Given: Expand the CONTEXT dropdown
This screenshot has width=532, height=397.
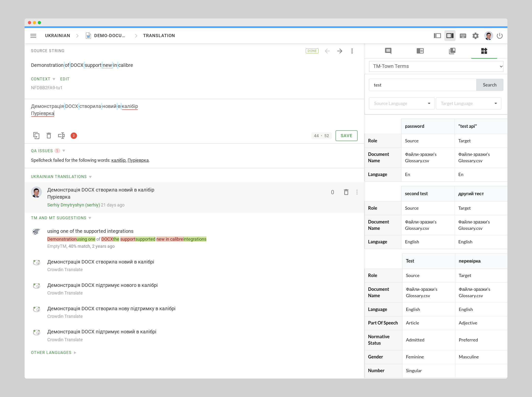Looking at the screenshot, I should click(x=43, y=79).
